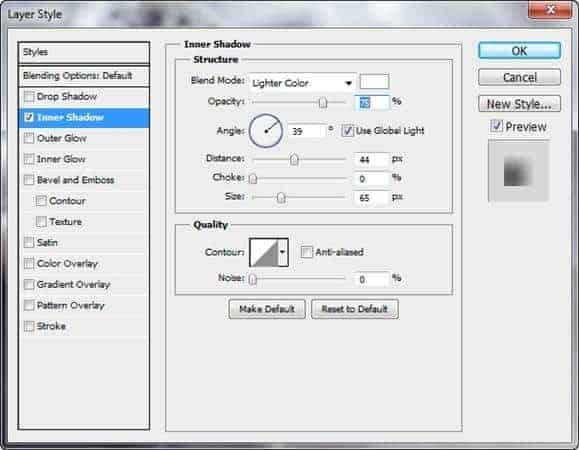Click the Angle dial control
579x450 pixels.
[x=266, y=131]
